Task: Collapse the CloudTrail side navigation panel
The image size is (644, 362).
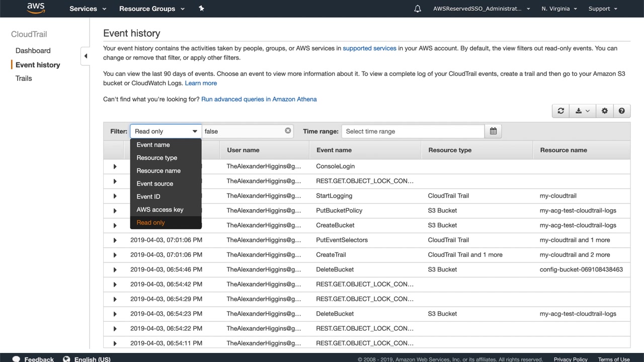Action: click(86, 56)
